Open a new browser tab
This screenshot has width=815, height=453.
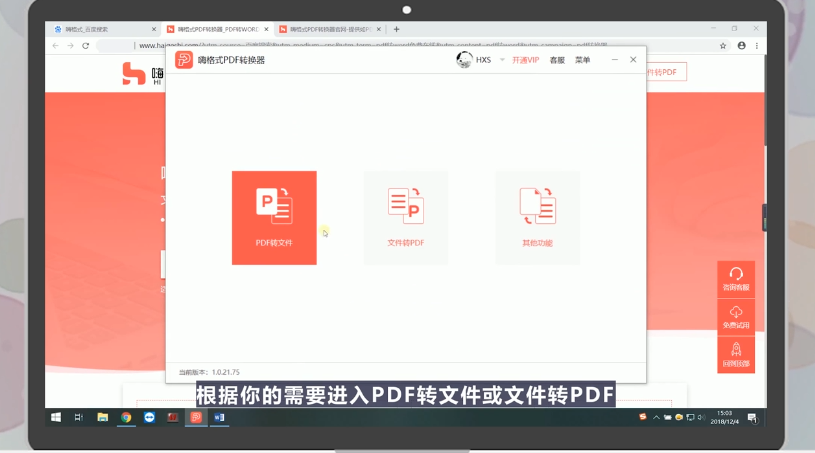pos(397,29)
